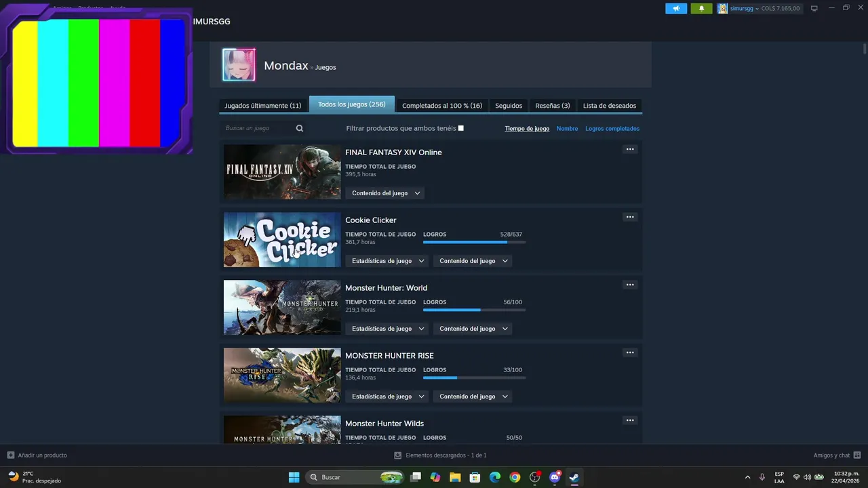
Task: Sort games by Nombre
Action: [567, 128]
